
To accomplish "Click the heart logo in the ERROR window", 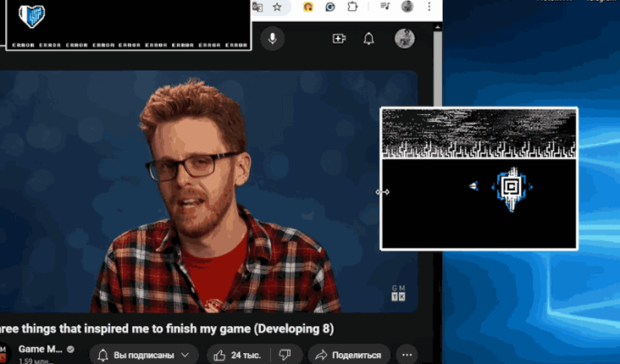I will coord(31,16).
